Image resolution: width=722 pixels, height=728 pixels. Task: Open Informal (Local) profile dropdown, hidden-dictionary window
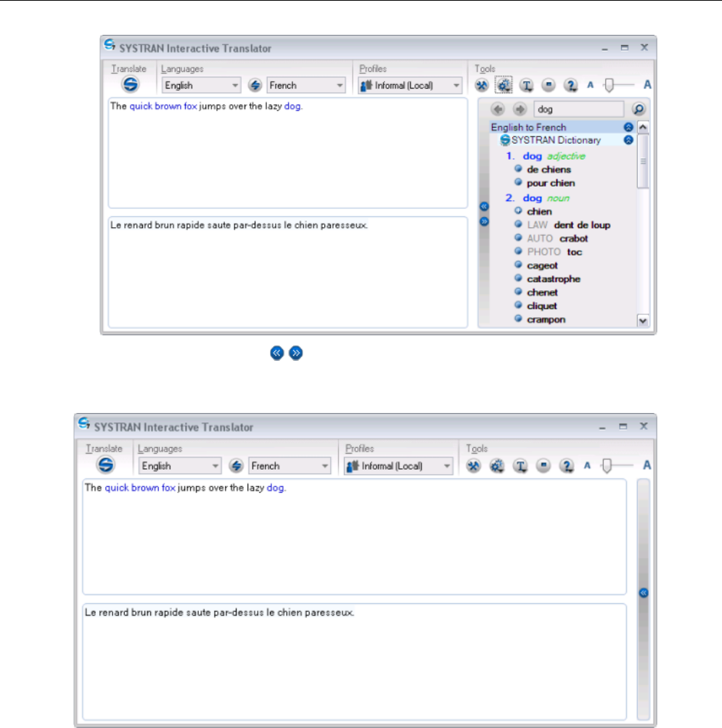(x=398, y=466)
